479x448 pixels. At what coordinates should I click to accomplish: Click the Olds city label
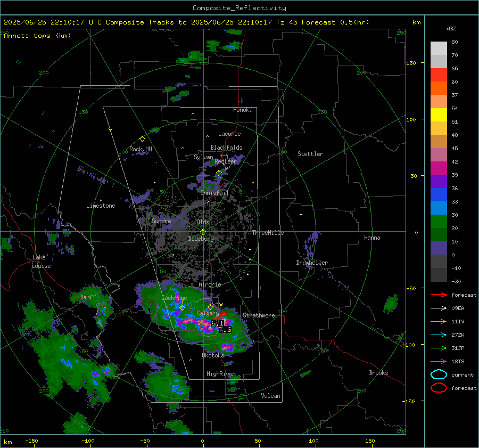(x=203, y=222)
